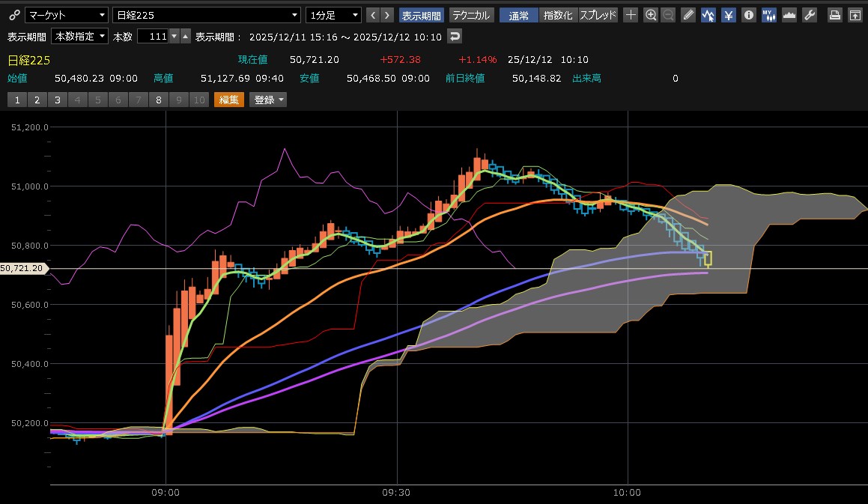
Task: Click the link chain icon
Action: 13,15
